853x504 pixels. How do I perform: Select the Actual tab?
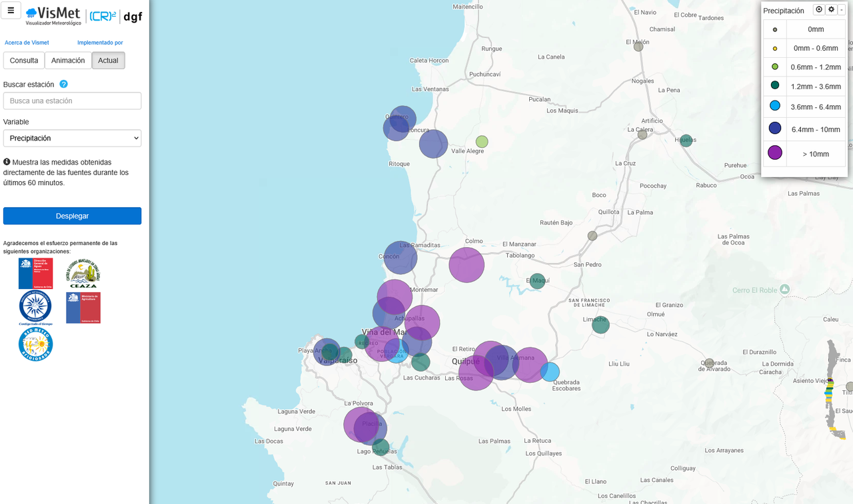(x=108, y=61)
